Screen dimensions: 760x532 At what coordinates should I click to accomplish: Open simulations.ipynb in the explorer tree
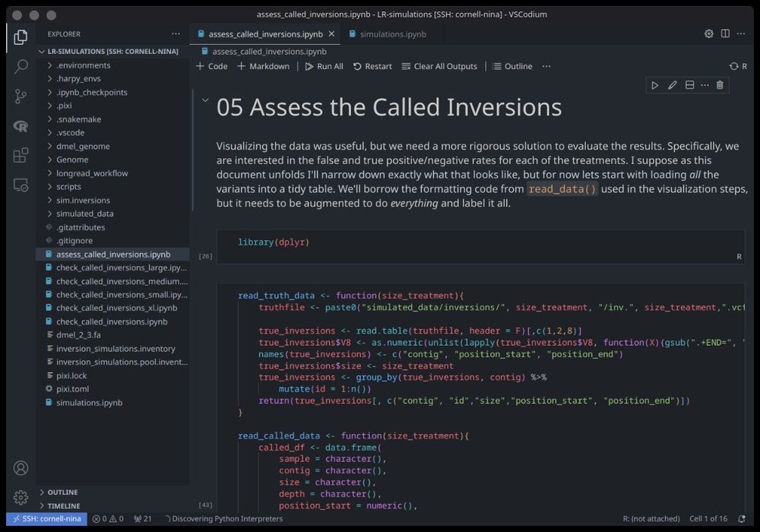click(89, 403)
